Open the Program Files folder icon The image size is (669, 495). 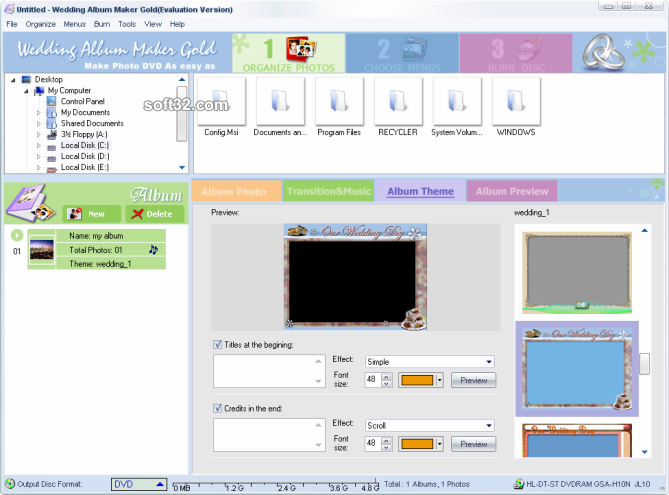pos(339,101)
